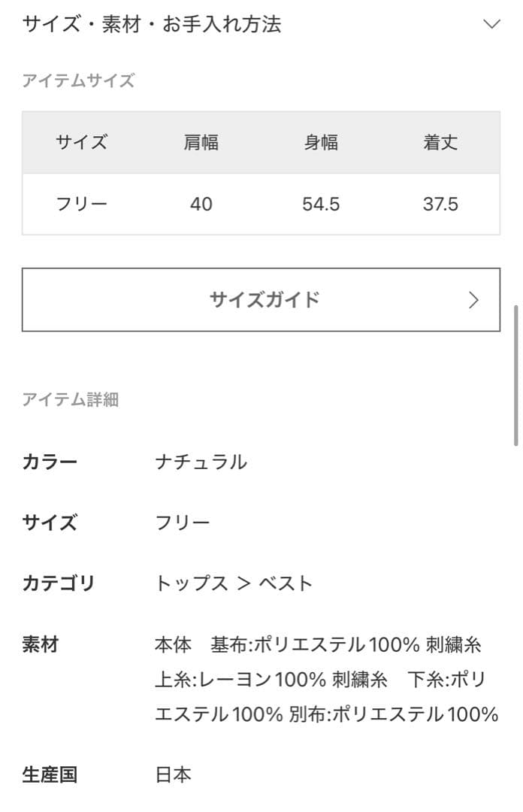Click the body width value 54.5
Image resolution: width=523 pixels, height=812 pixels.
click(321, 204)
